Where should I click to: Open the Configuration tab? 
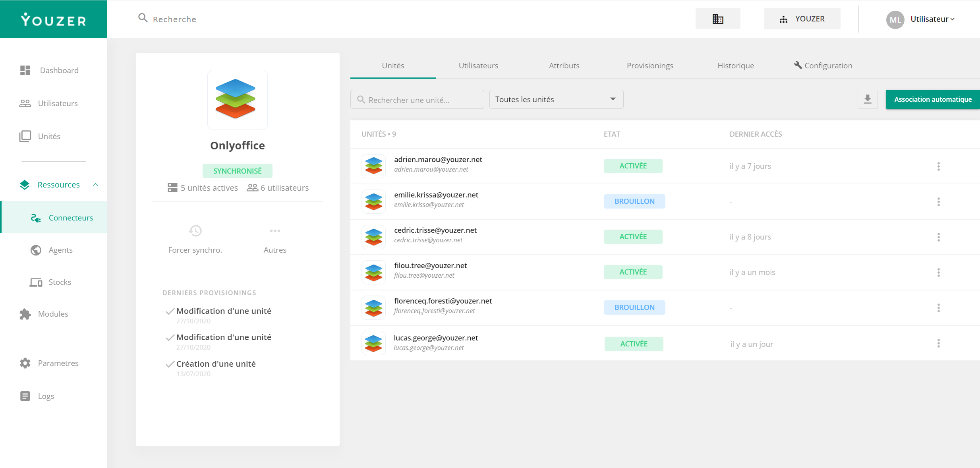[x=823, y=66]
